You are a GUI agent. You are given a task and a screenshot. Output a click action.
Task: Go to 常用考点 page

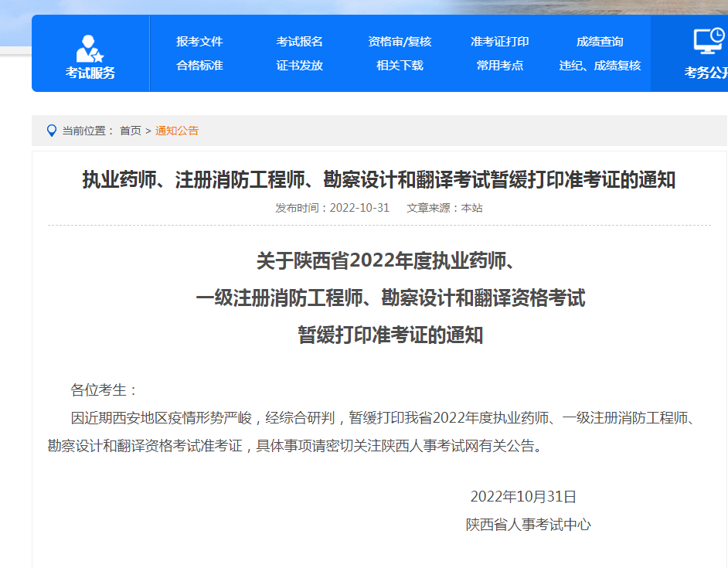[x=500, y=66]
